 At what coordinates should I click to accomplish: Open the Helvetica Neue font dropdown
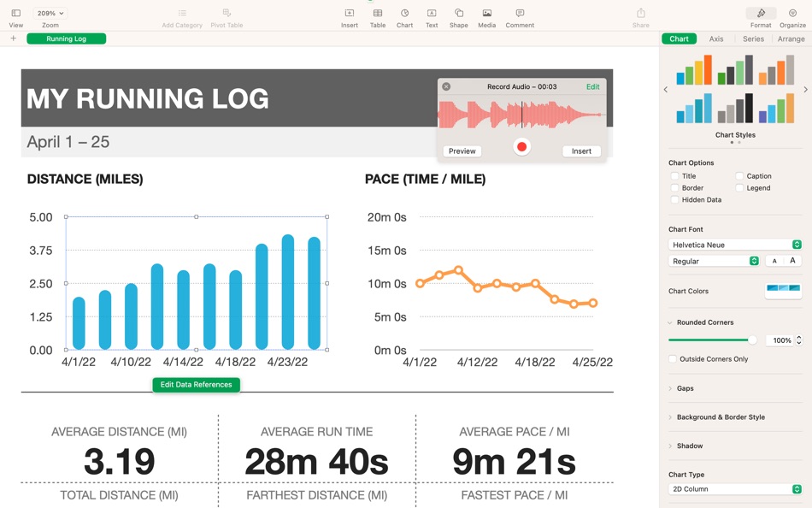[735, 245]
